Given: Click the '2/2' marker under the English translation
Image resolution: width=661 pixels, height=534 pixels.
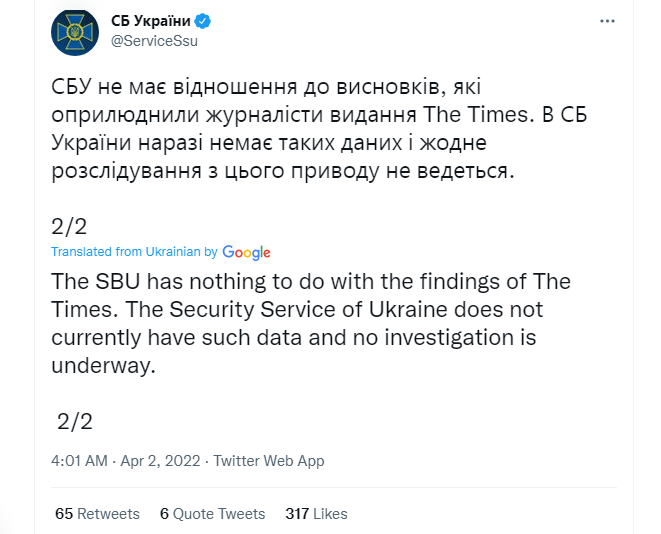Looking at the screenshot, I should click(74, 420).
